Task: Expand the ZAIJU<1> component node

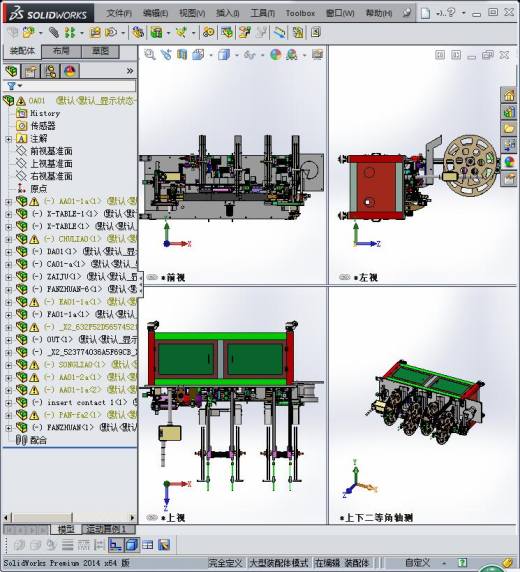Action: click(8, 277)
